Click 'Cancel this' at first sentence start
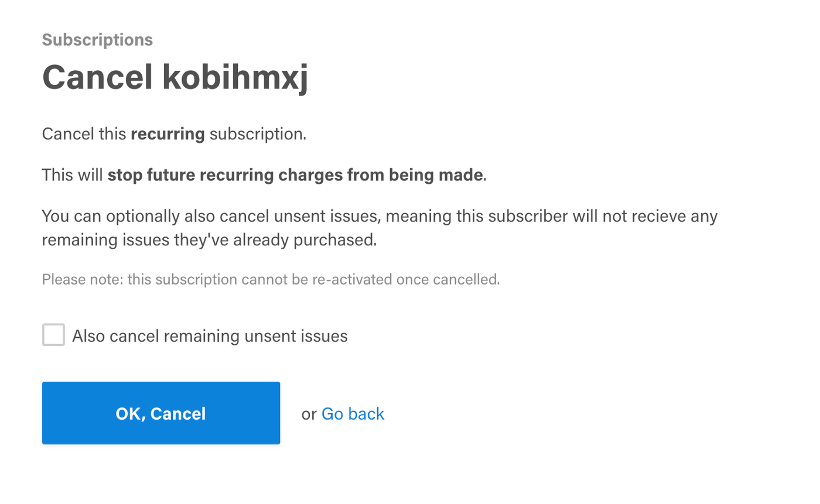Image resolution: width=820 pixels, height=504 pixels. click(84, 134)
